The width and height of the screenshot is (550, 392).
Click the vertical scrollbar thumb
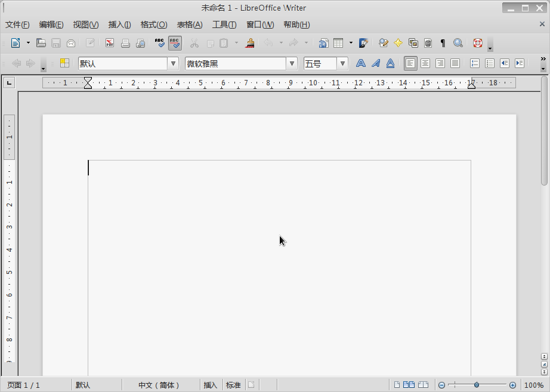click(544, 131)
